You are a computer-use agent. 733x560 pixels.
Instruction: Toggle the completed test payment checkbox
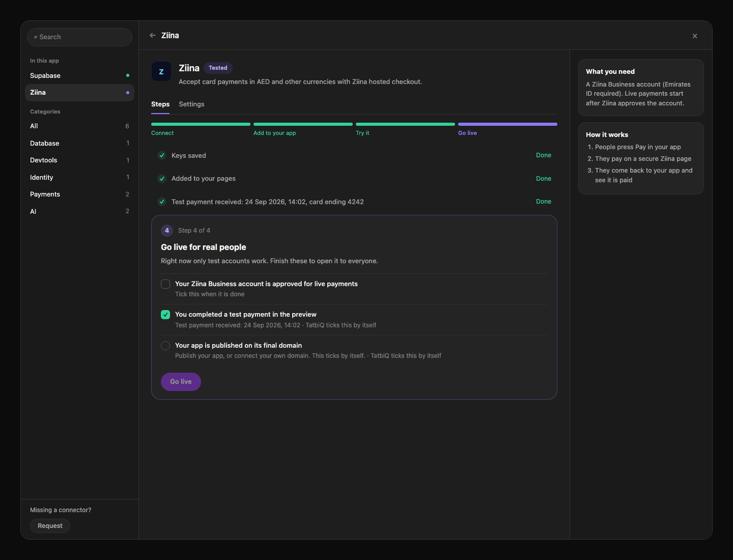165,315
